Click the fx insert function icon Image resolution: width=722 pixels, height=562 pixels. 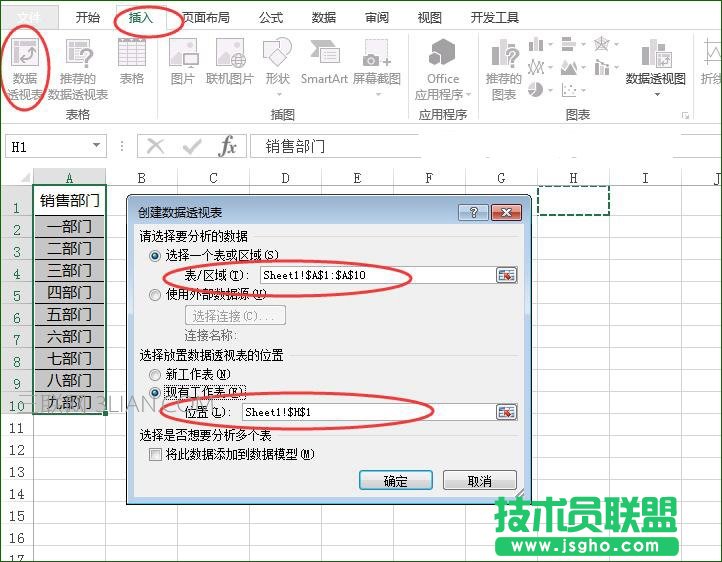point(227,147)
